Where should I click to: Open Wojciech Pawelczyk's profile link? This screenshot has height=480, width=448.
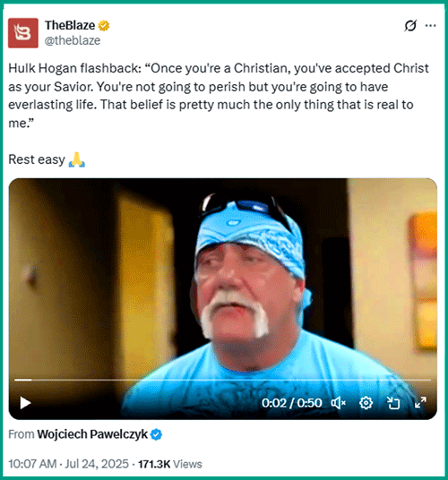coord(92,434)
